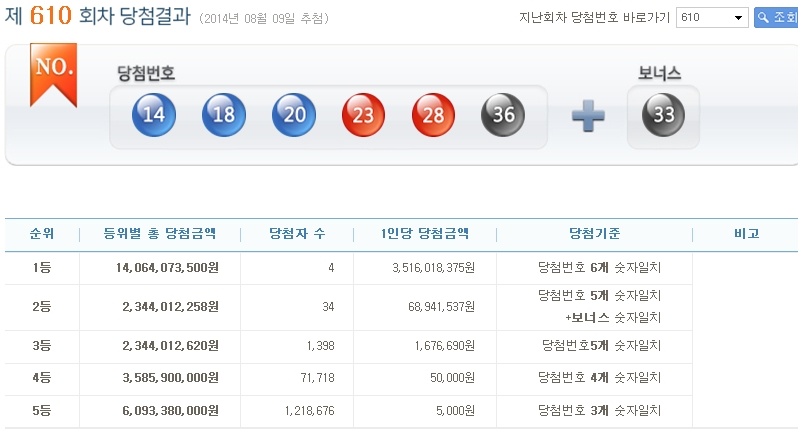Click the blue lottery ball numbered 18

click(224, 115)
